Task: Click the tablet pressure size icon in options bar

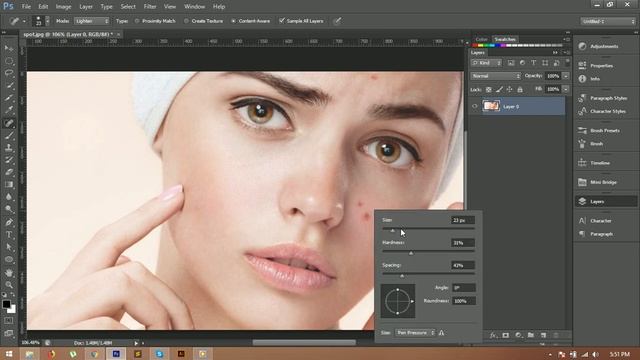Action: [337, 21]
